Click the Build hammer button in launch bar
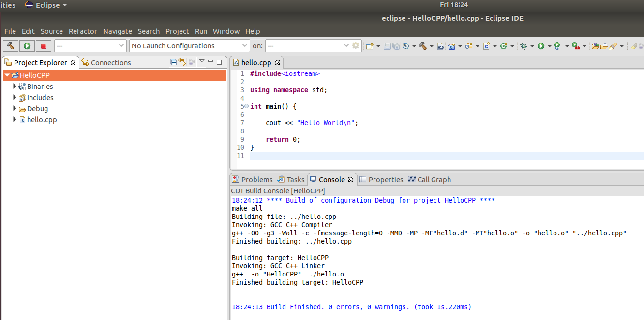Screen dimensions: 644x320 click(11, 46)
